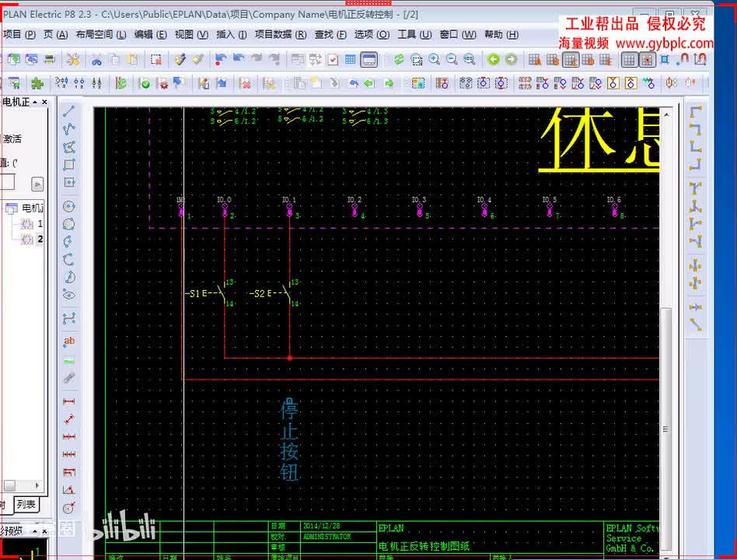This screenshot has width=737, height=560.
Task: Toggle object snap magnet
Action: point(683,59)
